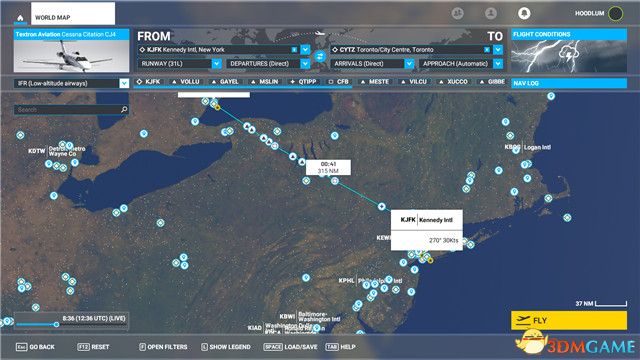
Task: Go to the home screen icon
Action: pos(20,18)
